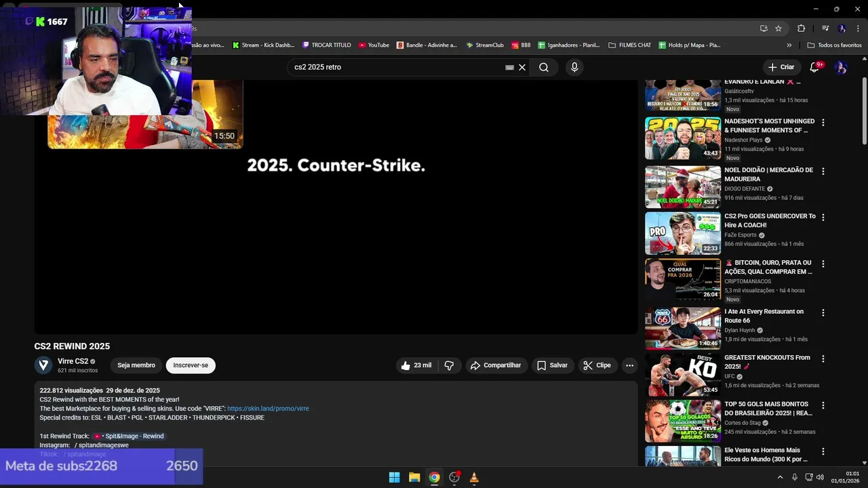This screenshot has height=488, width=868.
Task: Open NADESHOT'S MOST UNHINGED video thumbnail
Action: 683,138
